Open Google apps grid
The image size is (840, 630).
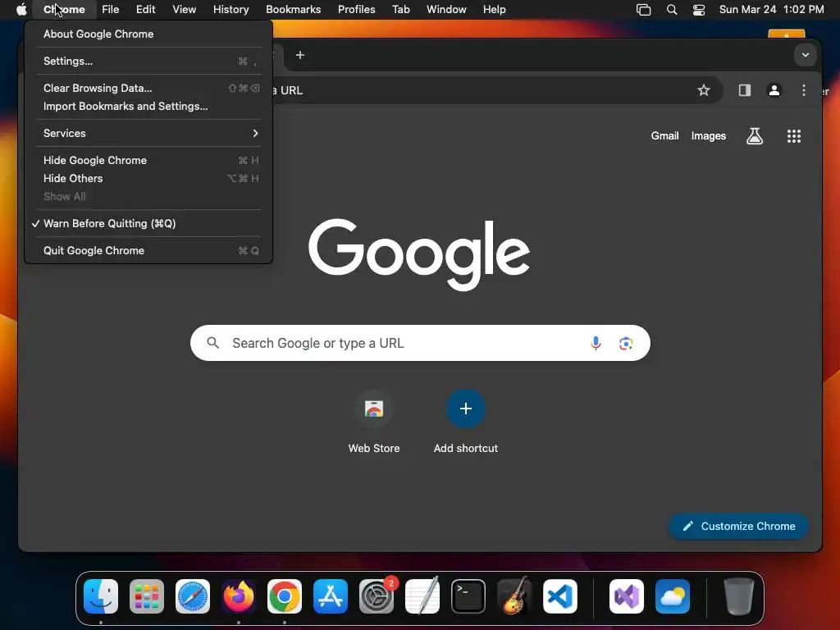click(794, 136)
